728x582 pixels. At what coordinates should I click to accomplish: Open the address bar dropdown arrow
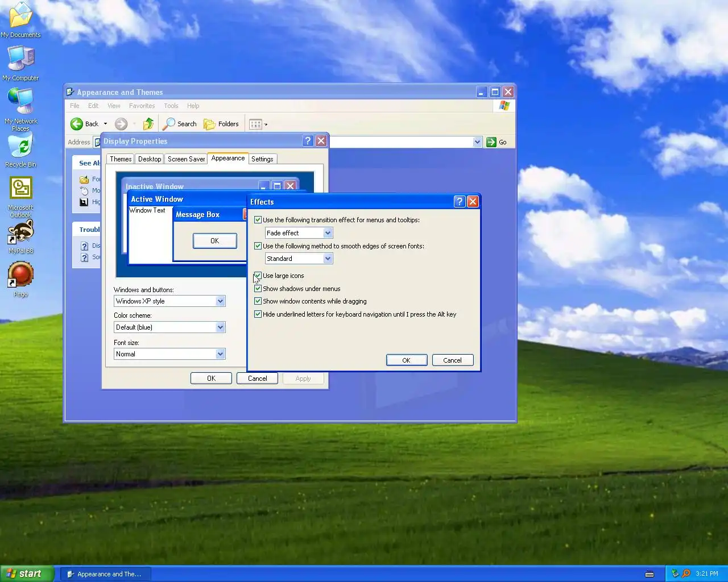(x=477, y=142)
